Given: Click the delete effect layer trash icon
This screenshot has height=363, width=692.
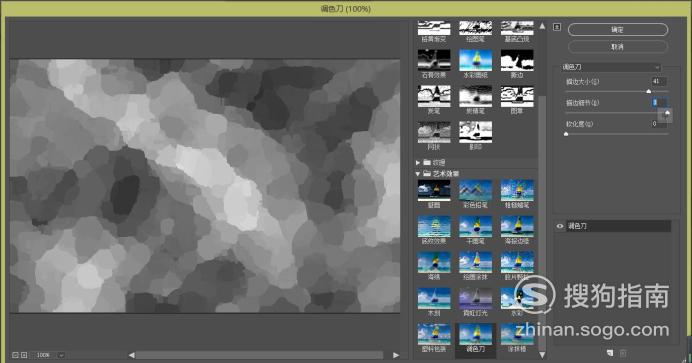Looking at the screenshot, I should point(623,353).
